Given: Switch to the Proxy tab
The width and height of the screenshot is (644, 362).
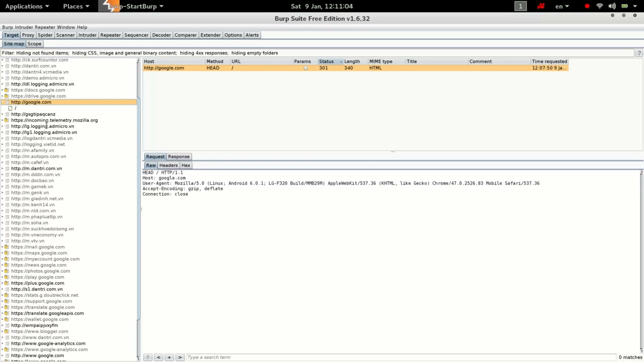Looking at the screenshot, I should point(28,35).
